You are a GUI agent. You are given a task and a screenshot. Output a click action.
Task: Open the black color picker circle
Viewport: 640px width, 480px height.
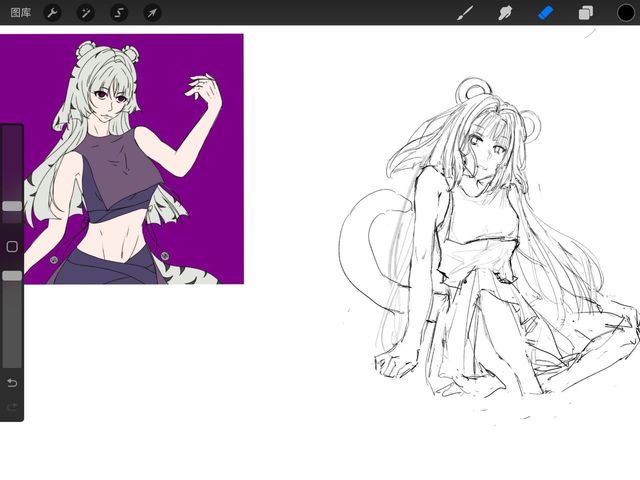(625, 13)
